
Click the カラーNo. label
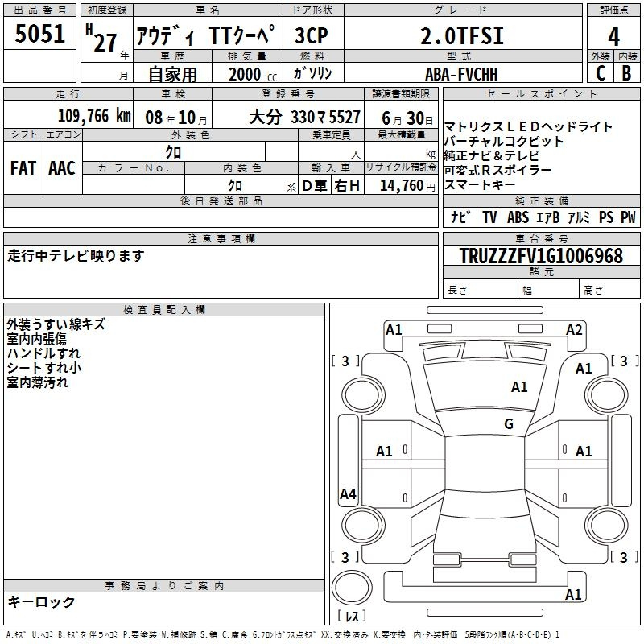tap(134, 167)
